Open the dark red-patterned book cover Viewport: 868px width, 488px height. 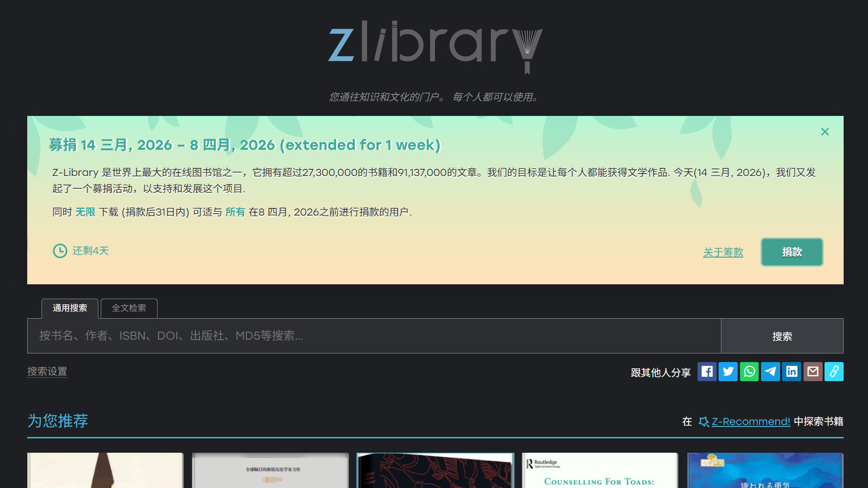coord(435,470)
